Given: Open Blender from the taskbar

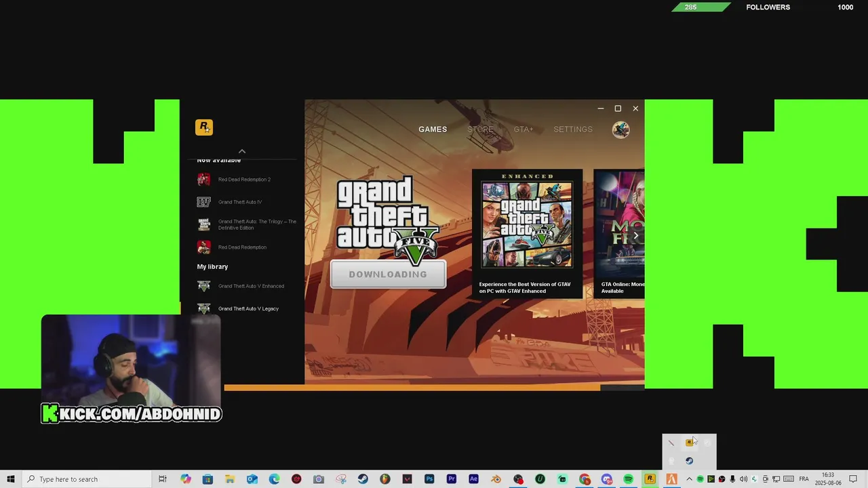Looking at the screenshot, I should tap(496, 479).
